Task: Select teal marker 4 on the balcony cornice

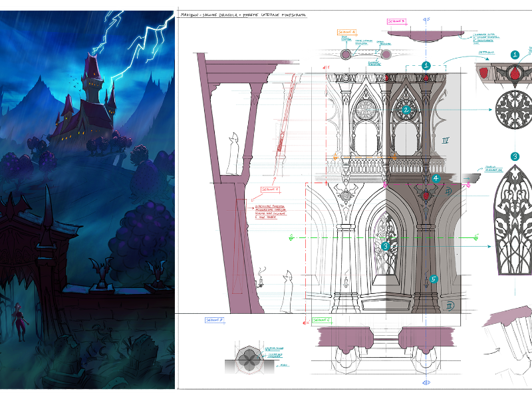Action: click(436, 178)
